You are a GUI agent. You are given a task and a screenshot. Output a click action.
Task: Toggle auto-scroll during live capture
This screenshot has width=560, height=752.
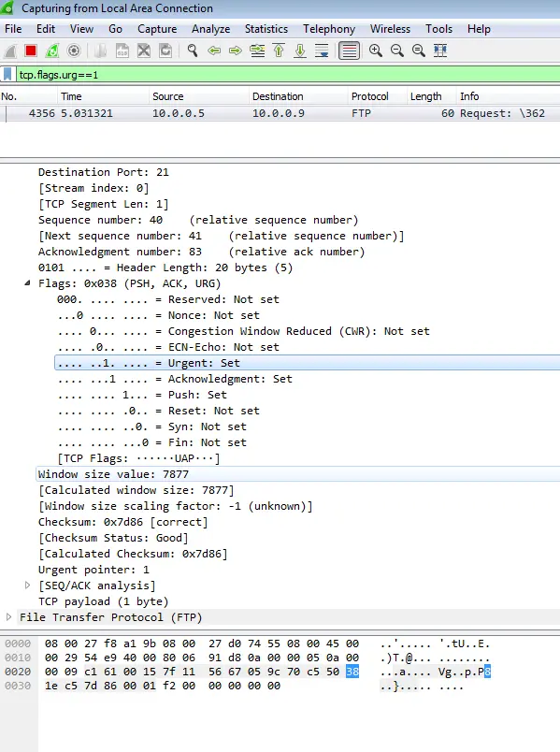click(322, 51)
